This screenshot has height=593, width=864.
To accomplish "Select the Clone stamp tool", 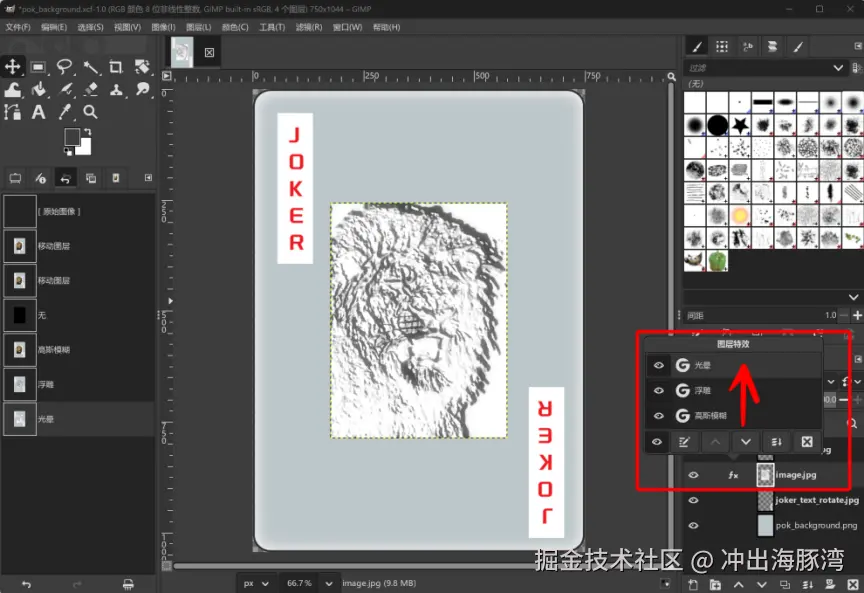I will pyautogui.click(x=116, y=89).
